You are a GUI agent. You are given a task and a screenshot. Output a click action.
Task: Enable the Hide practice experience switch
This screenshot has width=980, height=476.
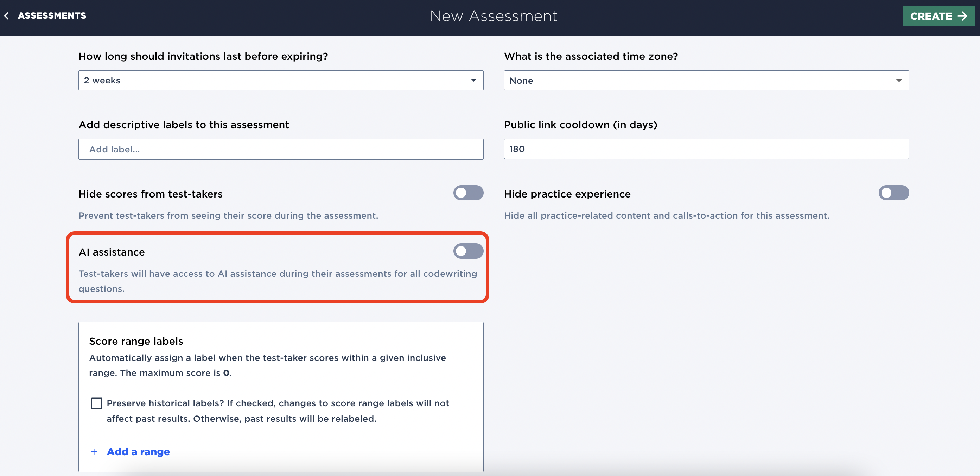pyautogui.click(x=893, y=193)
